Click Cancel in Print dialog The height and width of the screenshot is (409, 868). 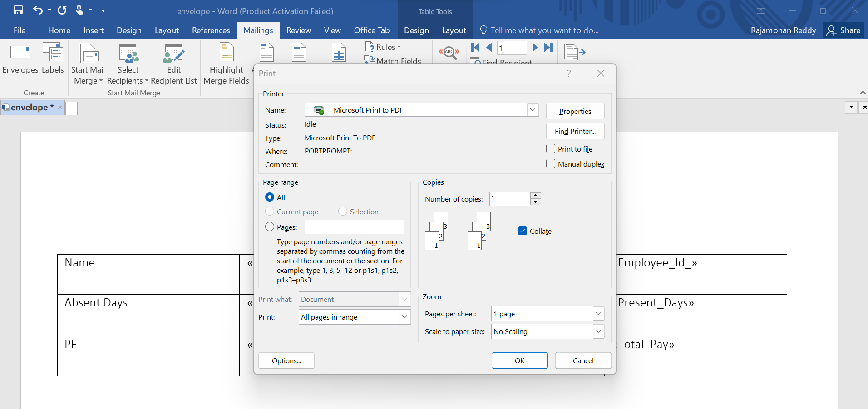pyautogui.click(x=583, y=360)
